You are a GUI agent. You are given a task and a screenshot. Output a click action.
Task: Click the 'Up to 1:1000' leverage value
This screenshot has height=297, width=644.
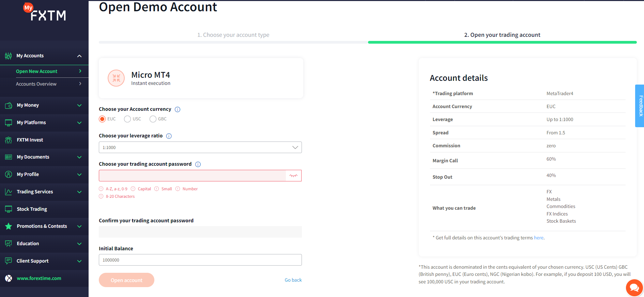(560, 119)
